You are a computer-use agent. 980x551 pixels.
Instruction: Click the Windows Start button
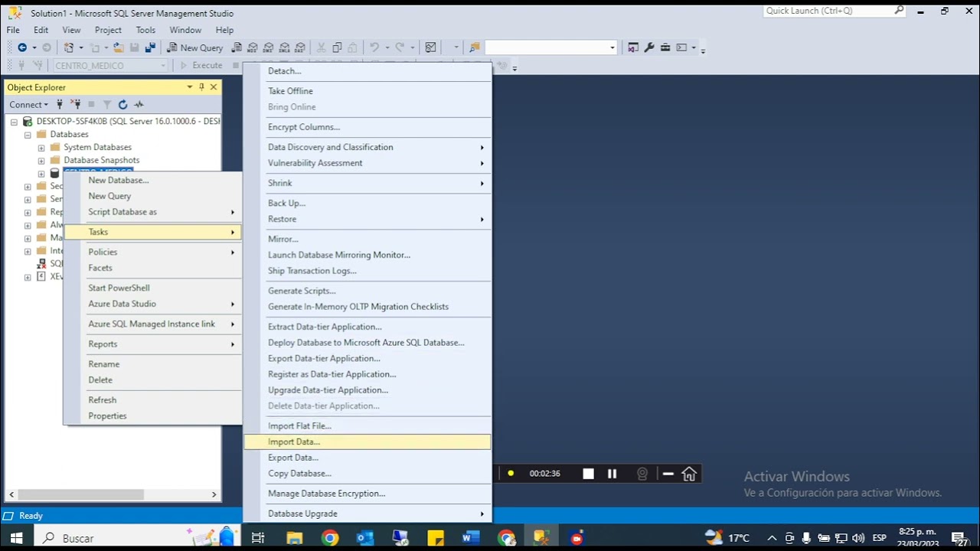(x=16, y=538)
